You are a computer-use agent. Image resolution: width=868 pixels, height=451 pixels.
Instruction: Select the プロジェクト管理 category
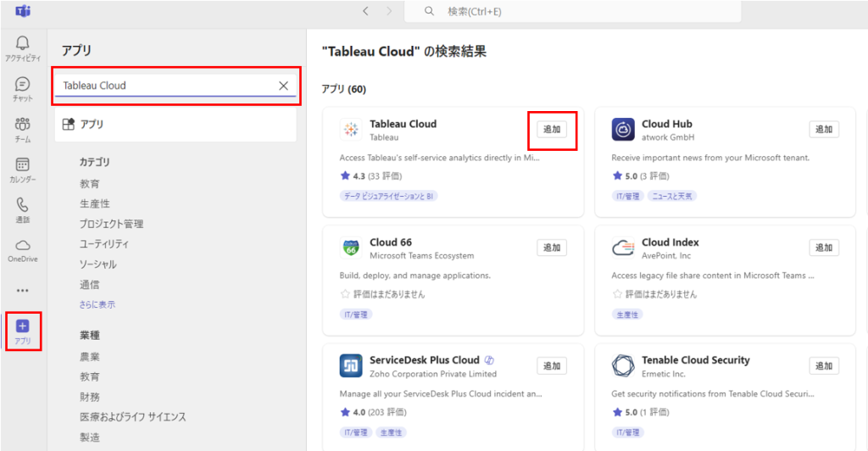111,224
